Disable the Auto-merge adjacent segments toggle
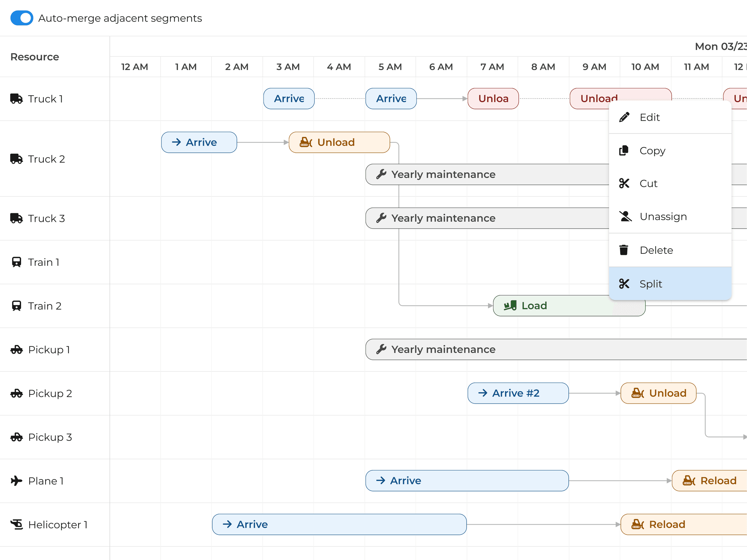This screenshot has height=560, width=747. pyautogui.click(x=22, y=18)
